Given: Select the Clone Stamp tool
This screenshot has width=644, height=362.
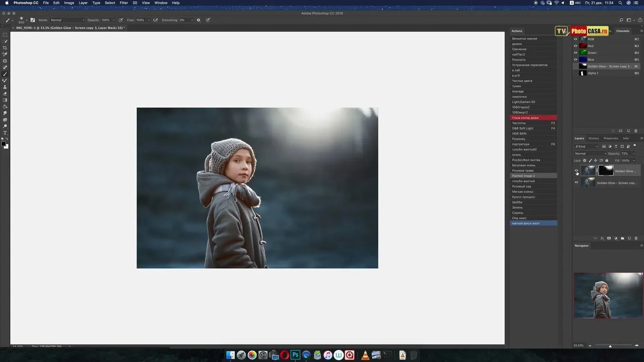Looking at the screenshot, I should tap(5, 87).
